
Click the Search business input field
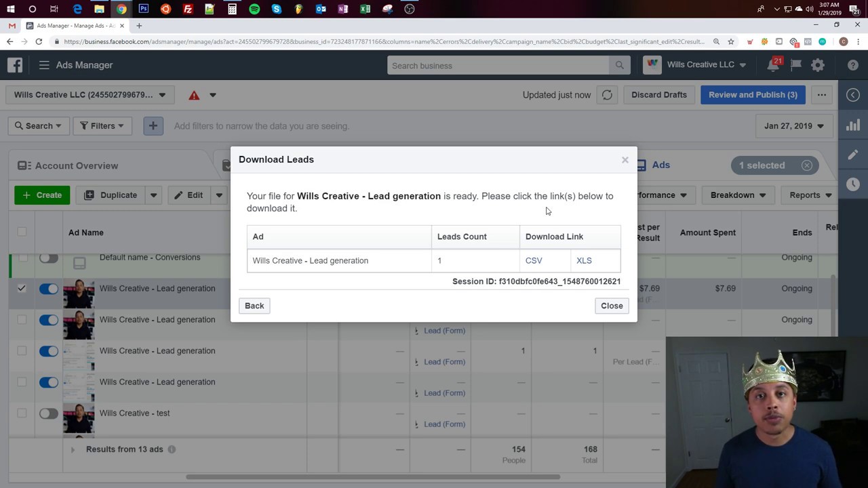click(x=498, y=66)
